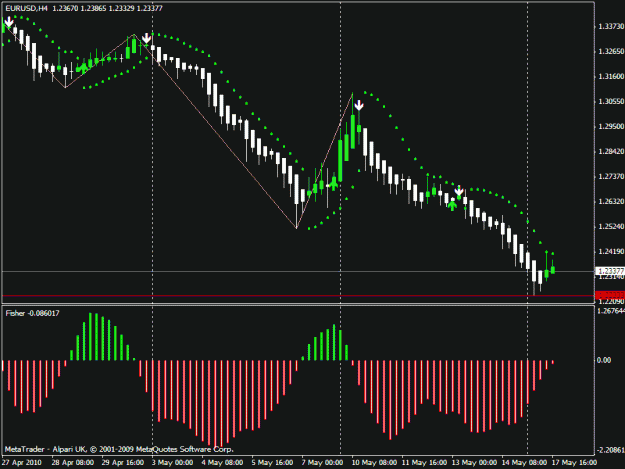Click the -2.20861 Fisher scale minimum

(x=610, y=450)
